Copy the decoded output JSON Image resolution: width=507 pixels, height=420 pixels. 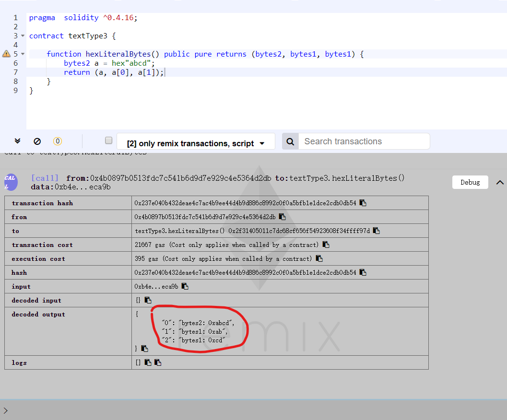point(144,349)
